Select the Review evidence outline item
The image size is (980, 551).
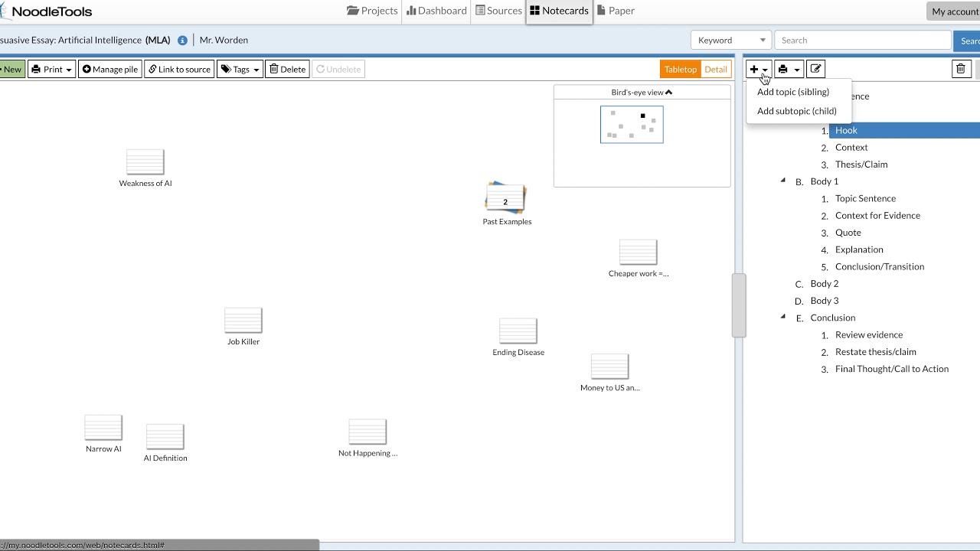tap(869, 334)
